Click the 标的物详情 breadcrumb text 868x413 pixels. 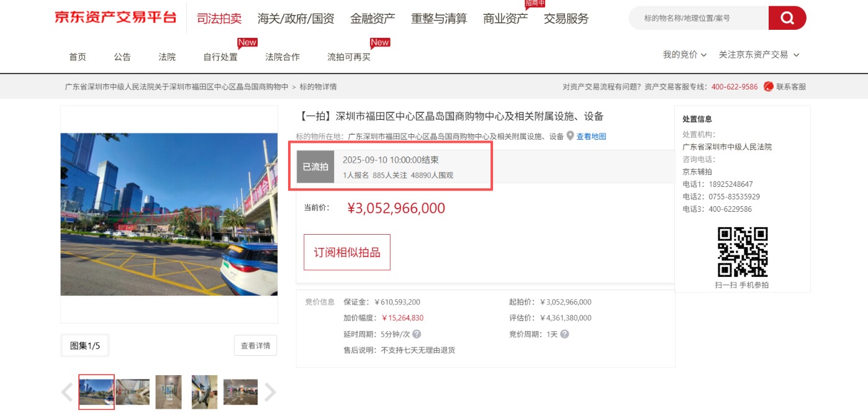pos(318,87)
